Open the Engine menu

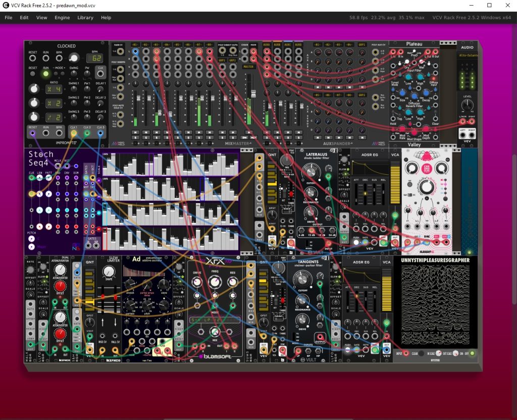tap(62, 18)
